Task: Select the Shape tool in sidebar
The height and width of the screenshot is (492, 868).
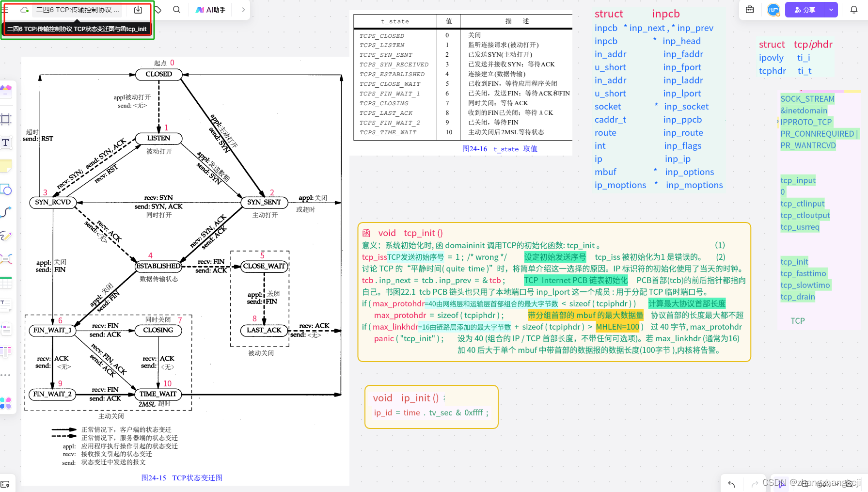Action: (x=6, y=190)
